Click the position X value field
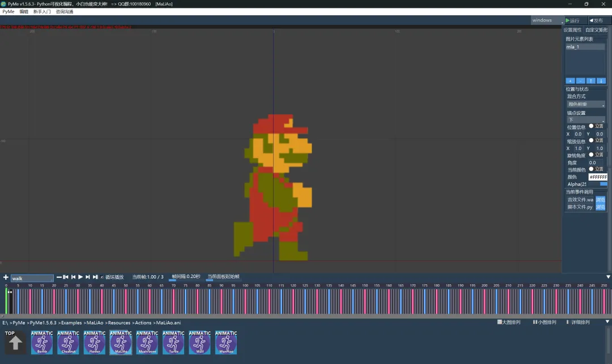The width and height of the screenshot is (612, 364). tap(578, 134)
